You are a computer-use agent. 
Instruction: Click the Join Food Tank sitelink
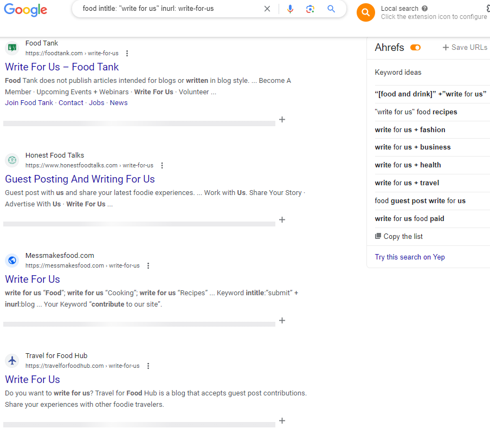coord(29,102)
